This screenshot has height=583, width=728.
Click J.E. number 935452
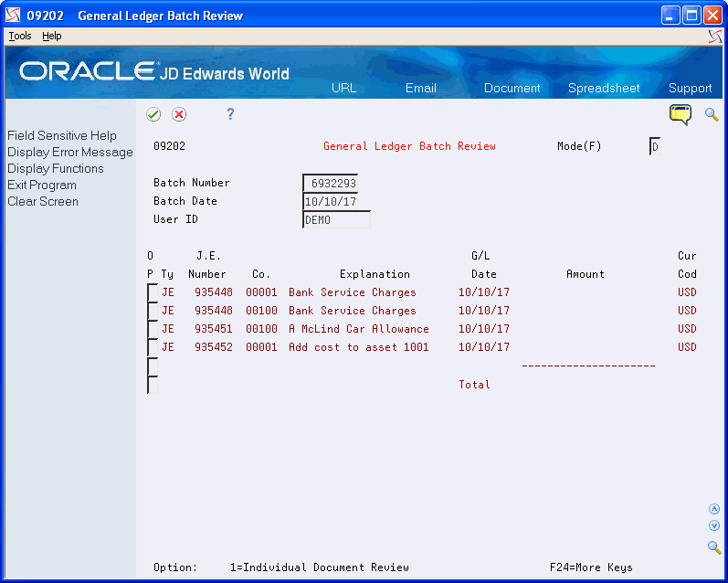pos(214,347)
